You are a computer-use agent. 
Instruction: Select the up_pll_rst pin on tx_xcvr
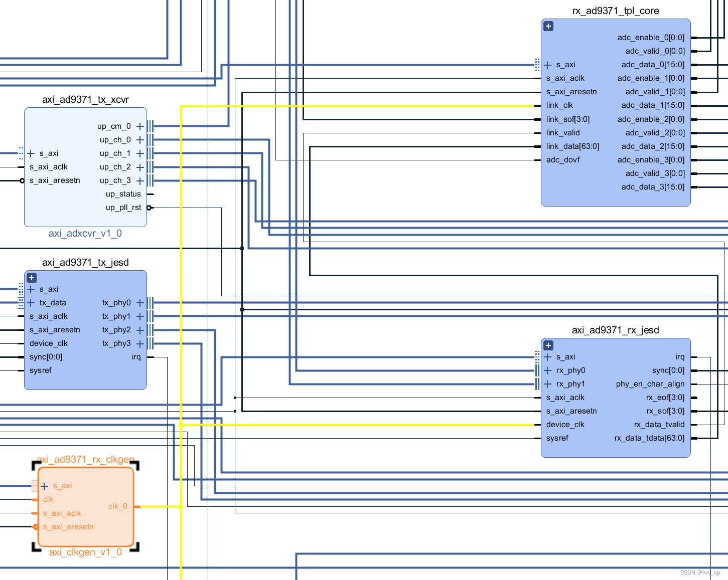pos(123,208)
